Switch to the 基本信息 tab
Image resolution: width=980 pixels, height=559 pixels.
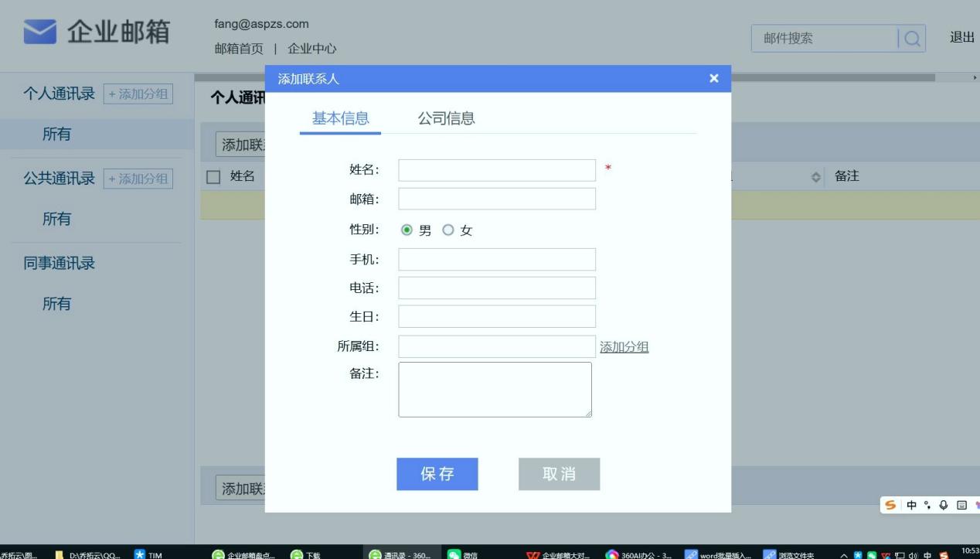click(340, 118)
